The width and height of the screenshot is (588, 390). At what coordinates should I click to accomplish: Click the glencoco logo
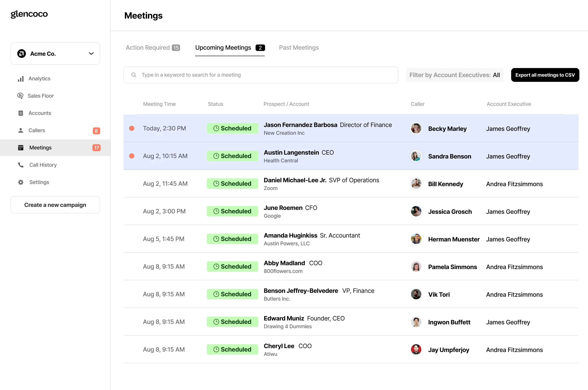coord(29,14)
